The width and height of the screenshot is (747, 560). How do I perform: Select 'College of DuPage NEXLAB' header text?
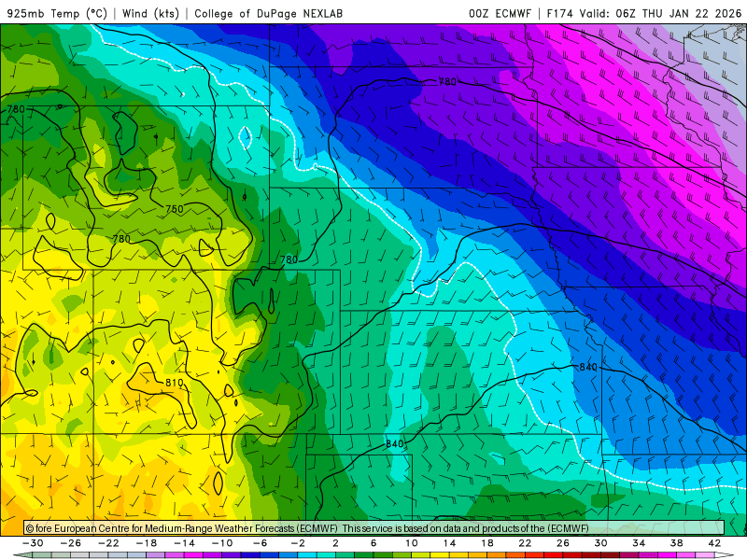click(268, 13)
